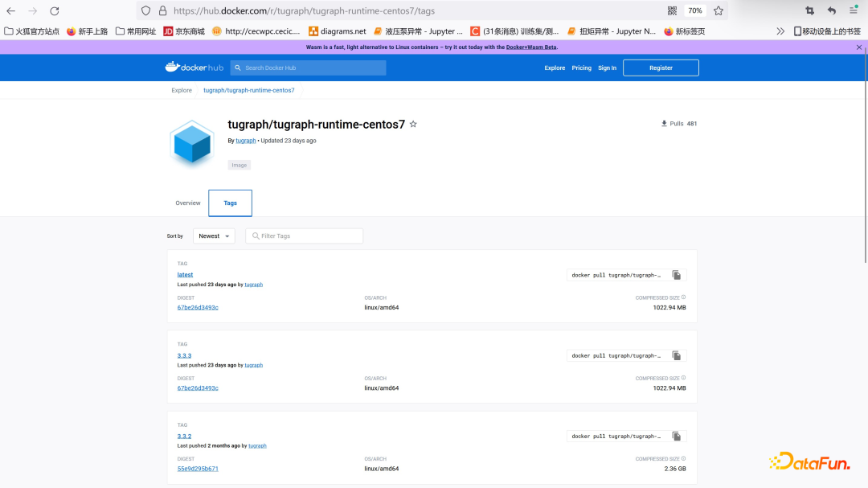Click the shield privacy icon in address bar
Screen dimensions: 868x488
(145, 10)
